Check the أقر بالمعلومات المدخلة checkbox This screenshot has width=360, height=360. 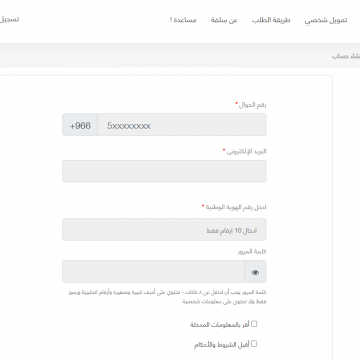click(x=254, y=324)
